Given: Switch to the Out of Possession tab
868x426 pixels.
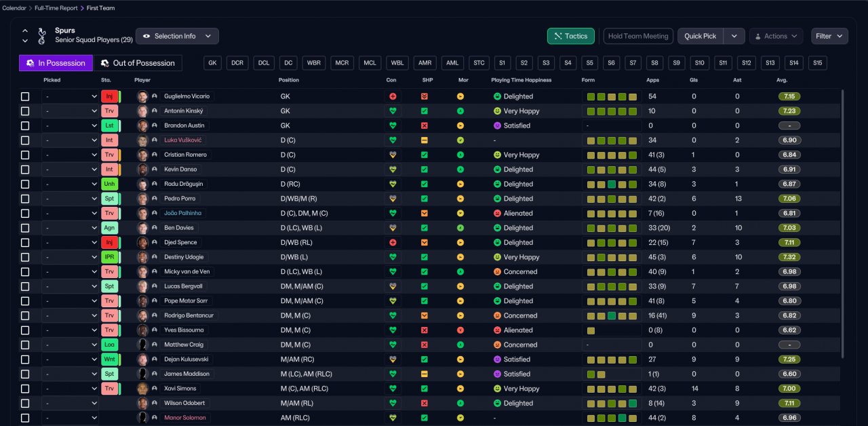Looking at the screenshot, I should 138,63.
